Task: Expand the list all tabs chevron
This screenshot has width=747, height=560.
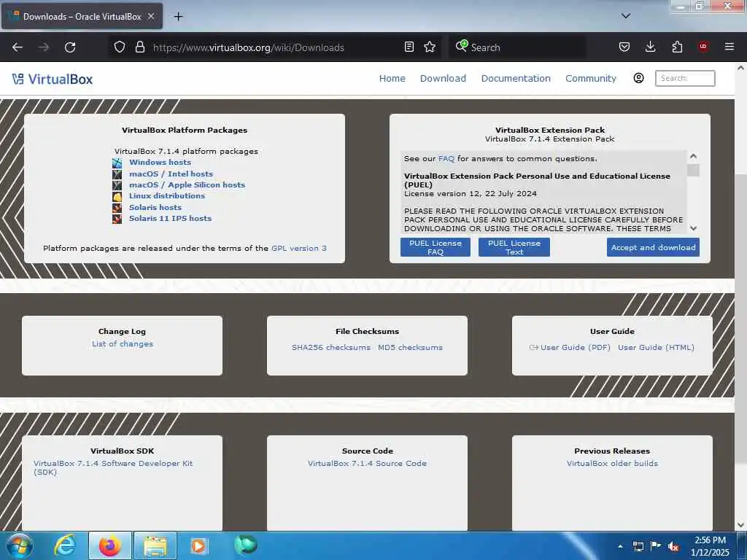Action: click(625, 16)
